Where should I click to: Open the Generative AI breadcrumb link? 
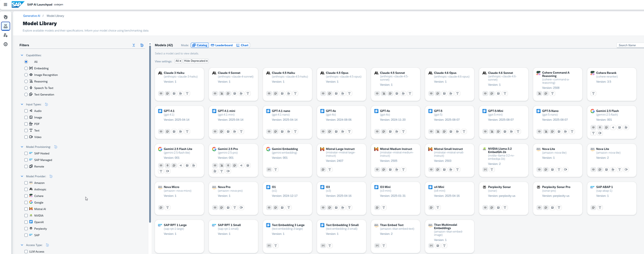32,16
